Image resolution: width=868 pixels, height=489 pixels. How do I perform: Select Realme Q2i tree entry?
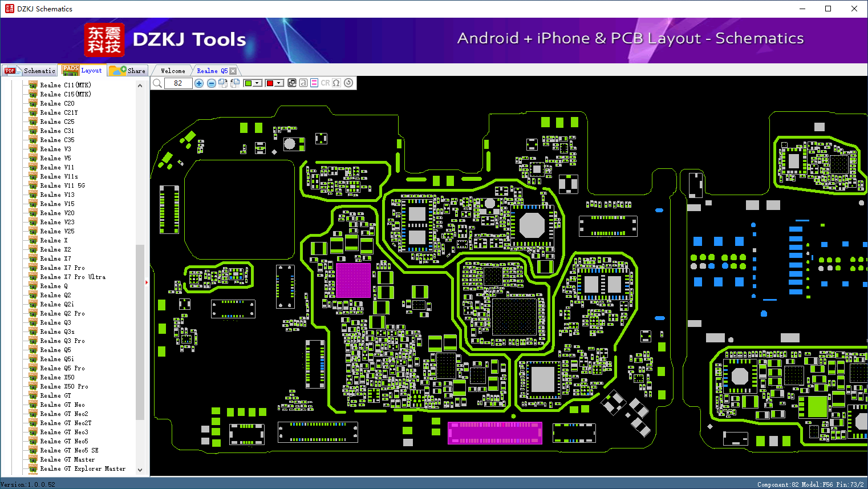pos(57,304)
